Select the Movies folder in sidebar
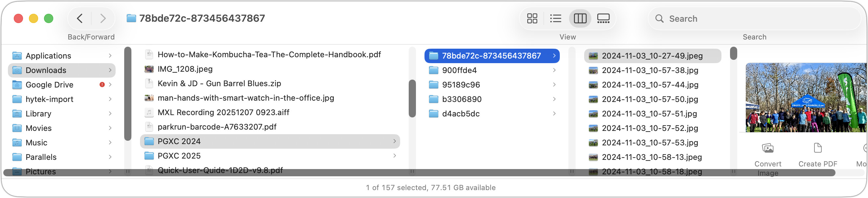The image size is (868, 198). pyautogui.click(x=39, y=128)
